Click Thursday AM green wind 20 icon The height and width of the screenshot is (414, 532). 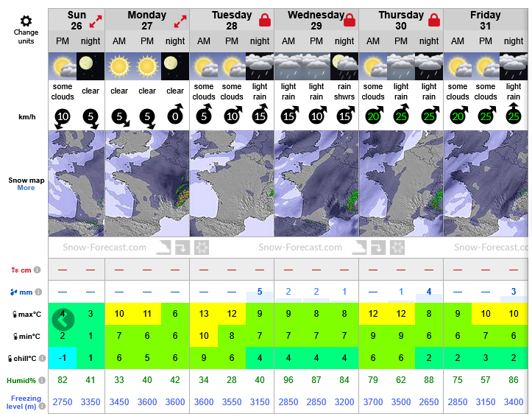point(375,115)
